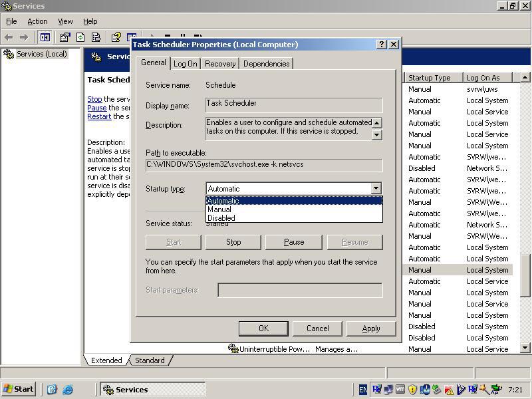Open the Help menu

90,21
